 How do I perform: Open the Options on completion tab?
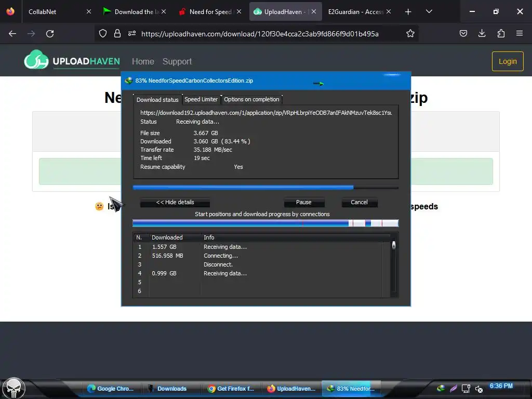pyautogui.click(x=251, y=99)
